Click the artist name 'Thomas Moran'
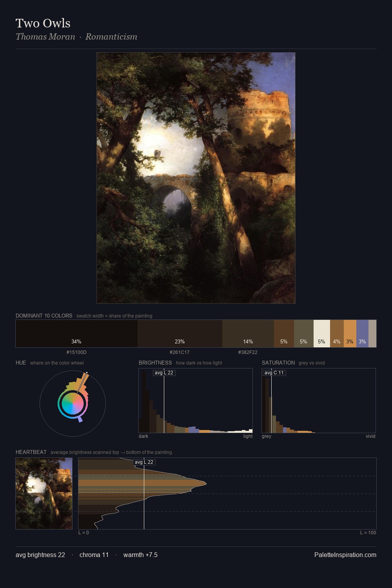Image resolution: width=392 pixels, height=588 pixels. click(x=45, y=36)
